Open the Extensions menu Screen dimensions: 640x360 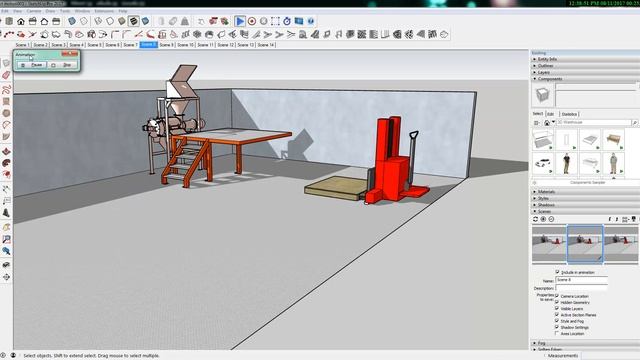coord(104,11)
